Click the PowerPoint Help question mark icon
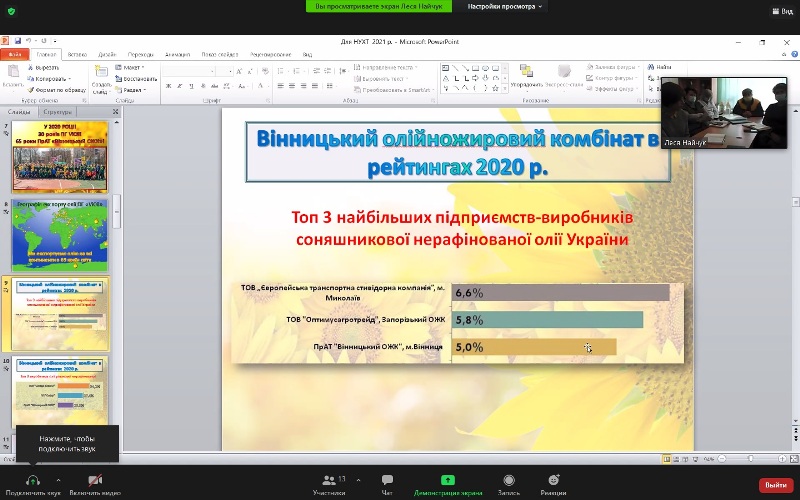Viewport: 800px width, 500px height. point(794,54)
